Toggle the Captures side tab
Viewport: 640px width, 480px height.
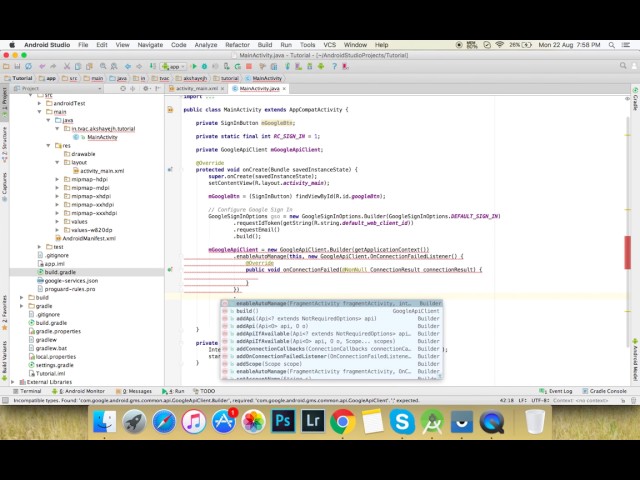click(4, 186)
